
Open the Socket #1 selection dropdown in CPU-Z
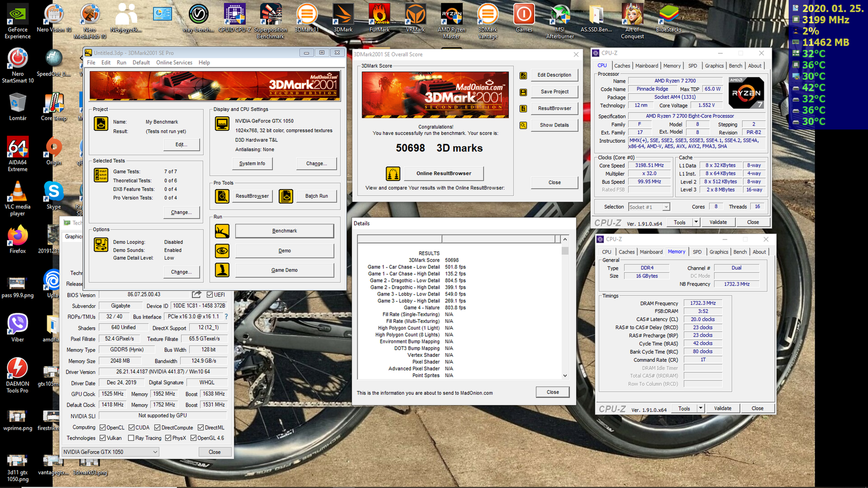coord(649,207)
